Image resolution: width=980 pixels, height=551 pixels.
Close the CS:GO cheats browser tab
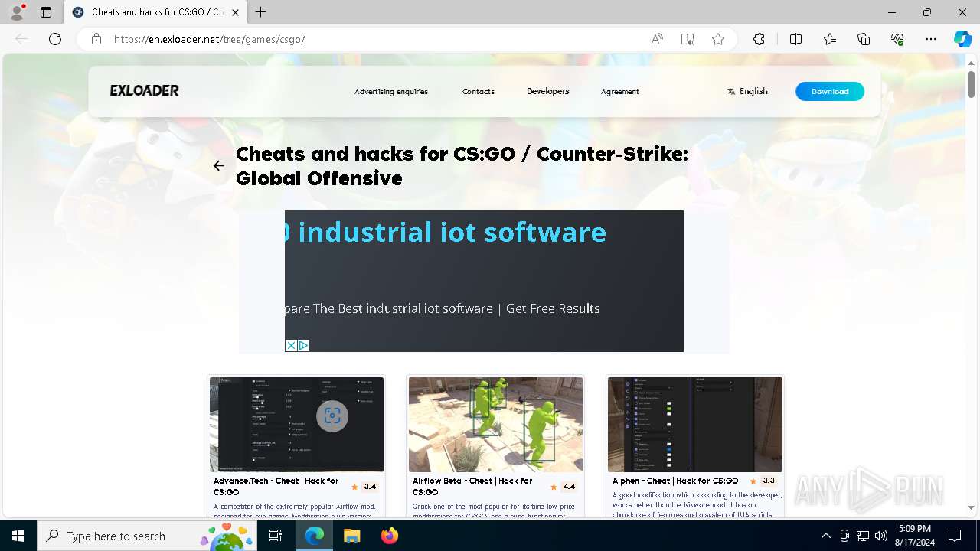236,12
